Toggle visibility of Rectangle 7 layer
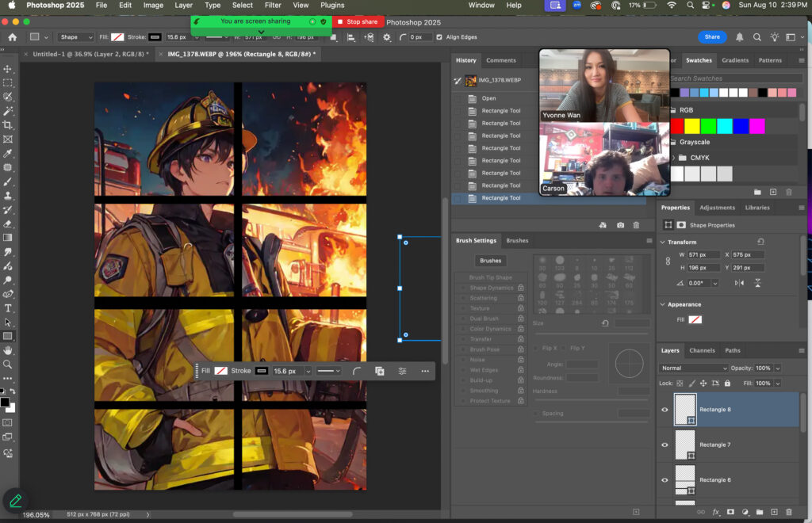This screenshot has width=812, height=523. (665, 445)
